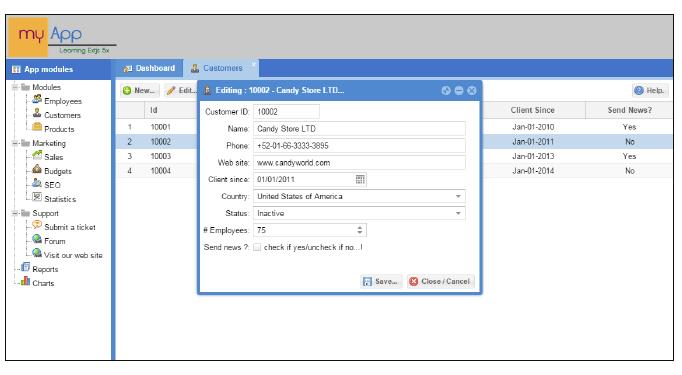This screenshot has height=375, width=682.
Task: Click the Forum globe icon
Action: pyautogui.click(x=37, y=240)
